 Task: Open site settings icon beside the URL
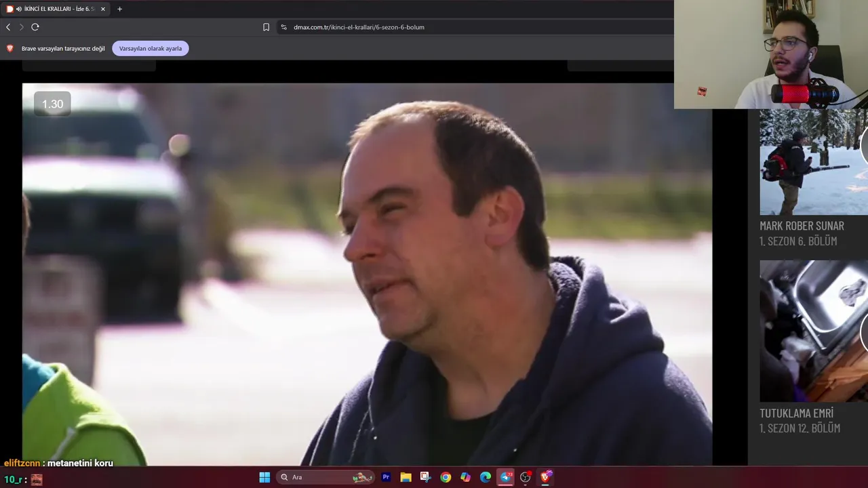pyautogui.click(x=284, y=27)
